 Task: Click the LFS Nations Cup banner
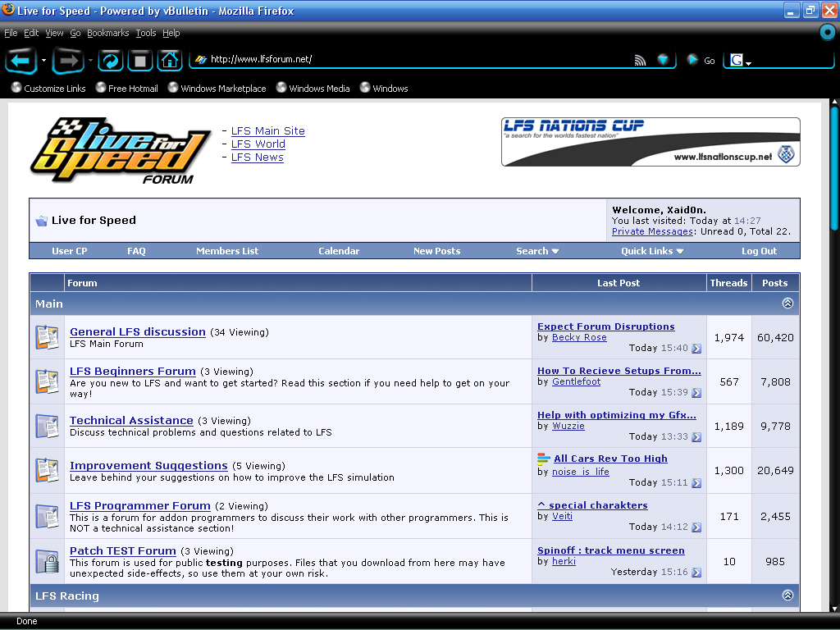651,142
